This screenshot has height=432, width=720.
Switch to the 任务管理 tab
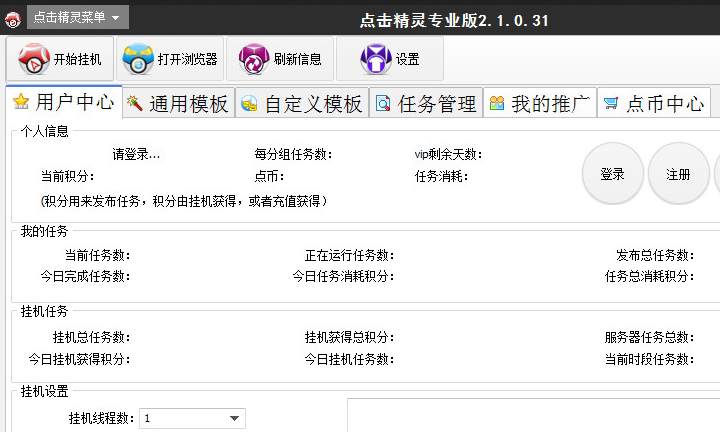tap(426, 103)
